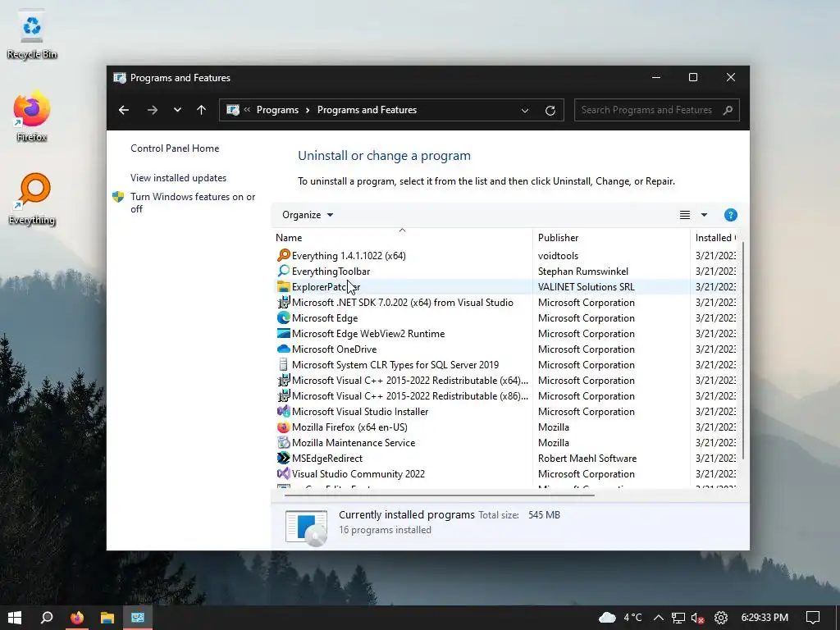This screenshot has height=630, width=840.
Task: Select the Edge WebView2 Runtime icon
Action: [x=283, y=333]
